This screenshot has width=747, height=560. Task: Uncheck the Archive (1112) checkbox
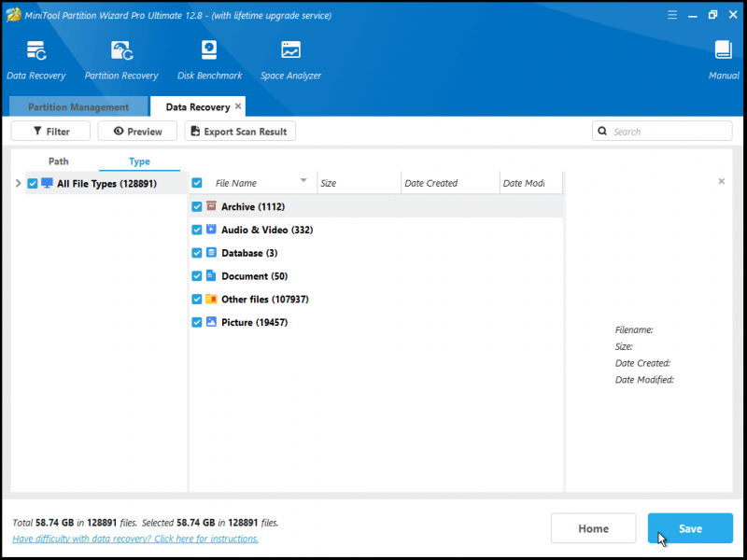click(x=197, y=206)
